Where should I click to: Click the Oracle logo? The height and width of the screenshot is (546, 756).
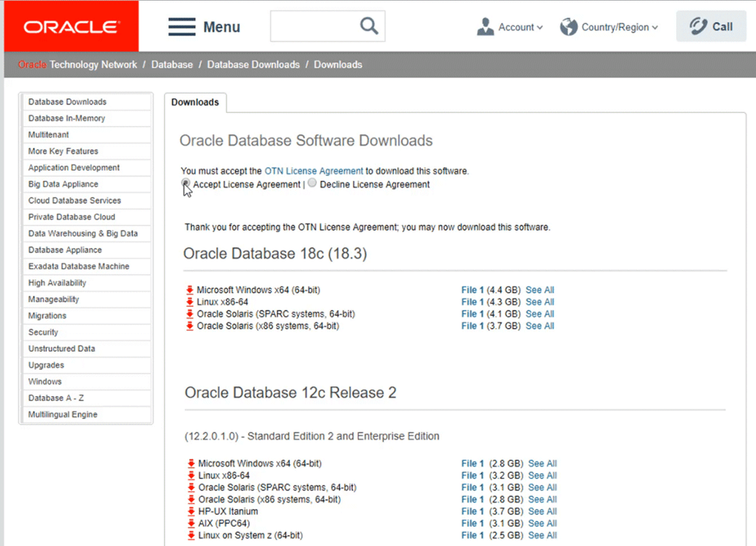point(72,27)
